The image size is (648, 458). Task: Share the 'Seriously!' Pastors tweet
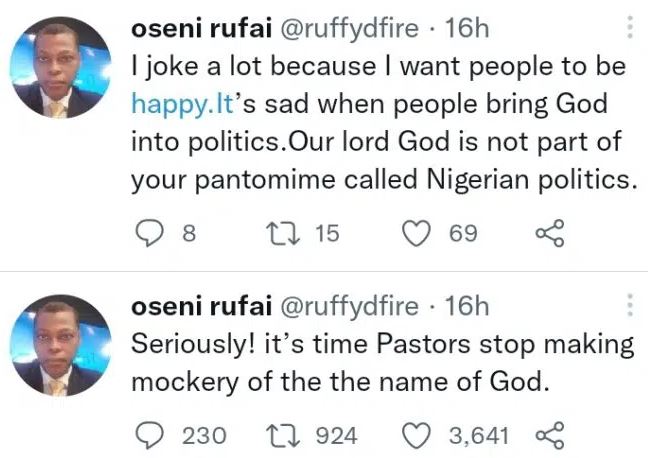click(x=550, y=436)
